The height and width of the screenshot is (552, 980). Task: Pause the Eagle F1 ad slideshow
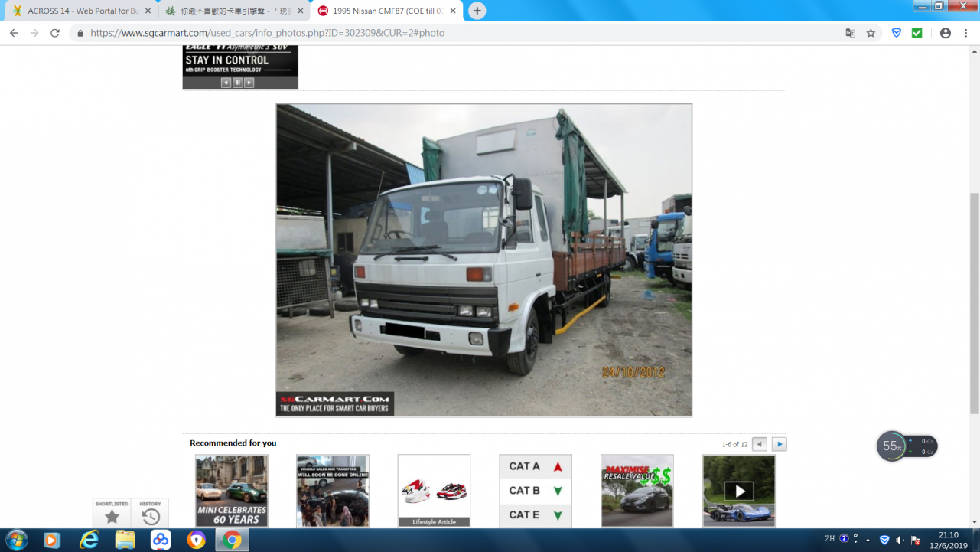pos(238,83)
